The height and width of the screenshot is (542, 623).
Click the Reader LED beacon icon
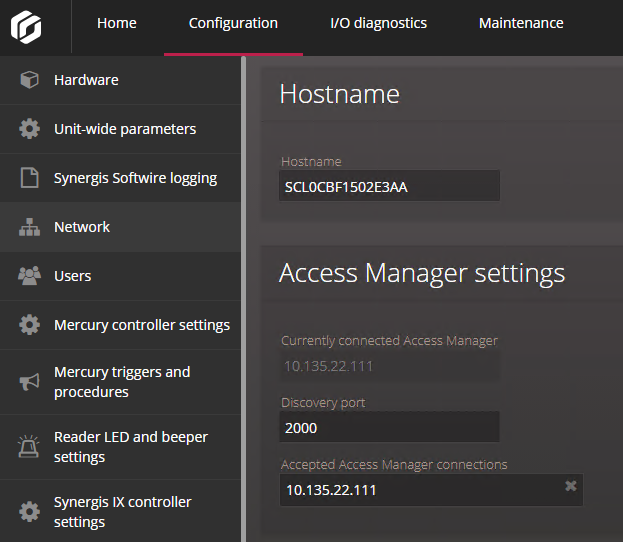[29, 447]
